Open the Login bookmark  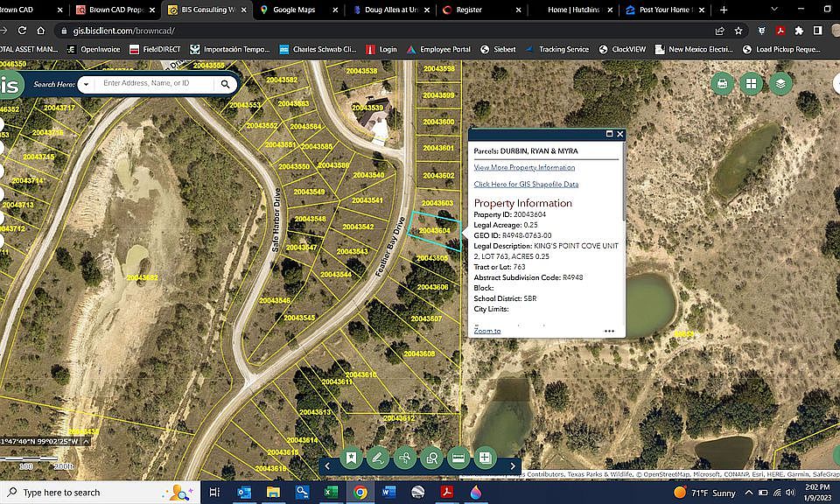click(381, 49)
